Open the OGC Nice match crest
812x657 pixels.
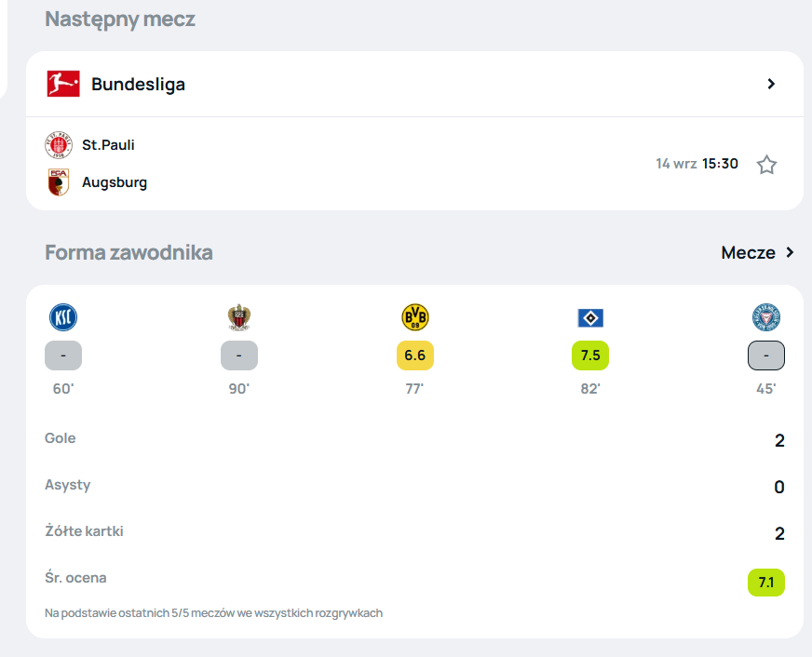[x=238, y=317]
